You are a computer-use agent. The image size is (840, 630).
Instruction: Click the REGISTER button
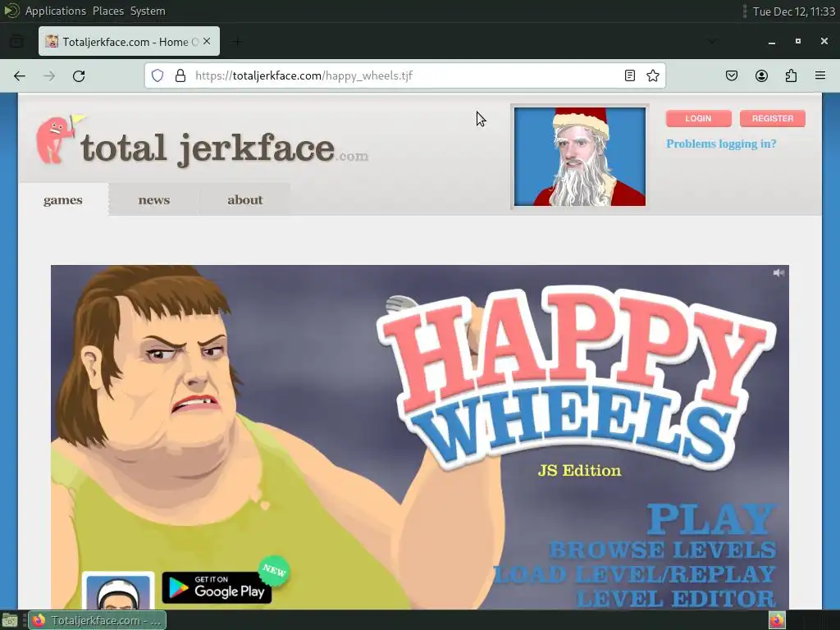tap(773, 118)
